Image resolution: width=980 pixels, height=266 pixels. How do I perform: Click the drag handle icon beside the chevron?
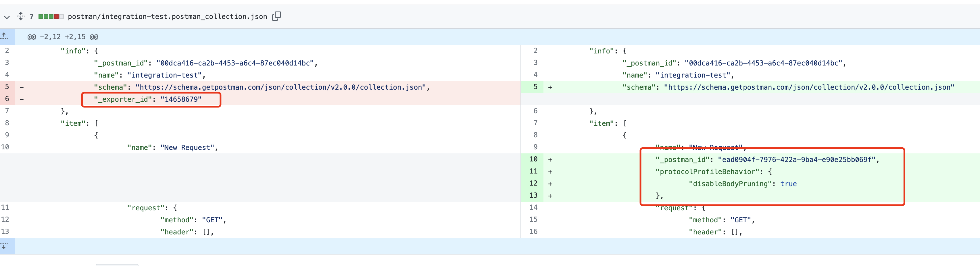coord(20,16)
